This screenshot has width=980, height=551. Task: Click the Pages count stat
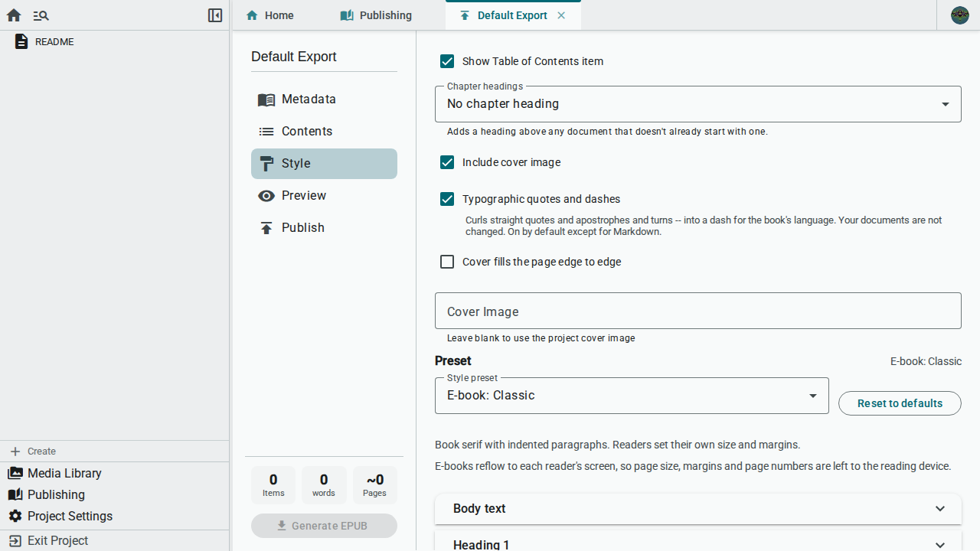tap(374, 485)
